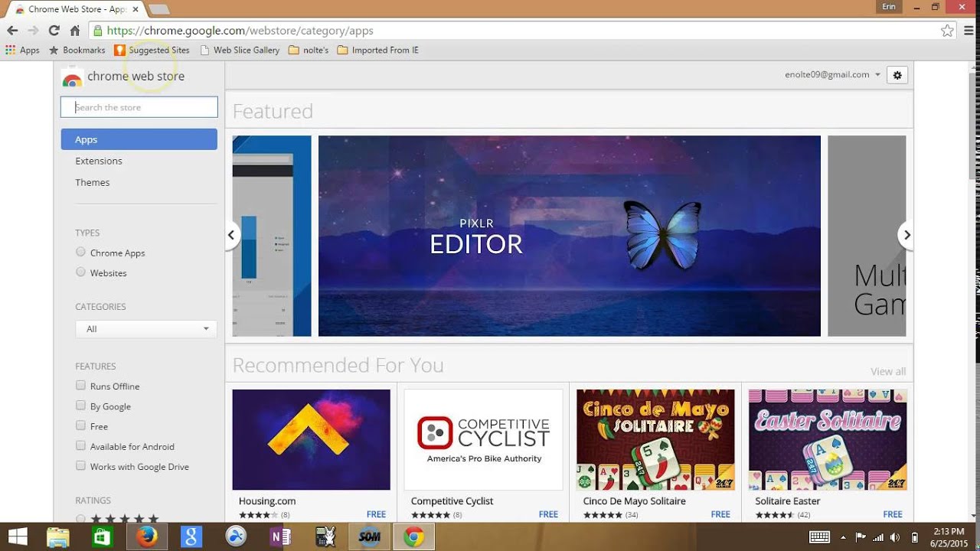Select the five-star rating radio button

coord(80,518)
